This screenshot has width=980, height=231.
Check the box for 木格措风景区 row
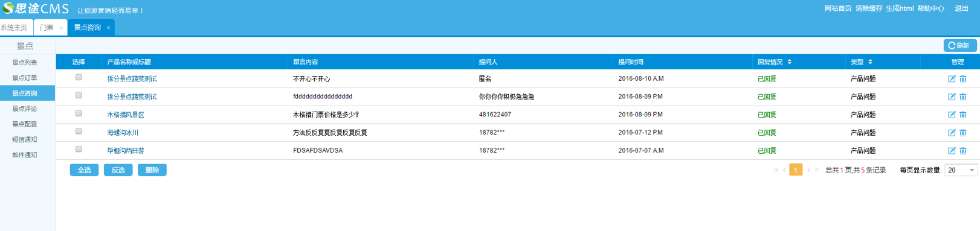click(79, 113)
